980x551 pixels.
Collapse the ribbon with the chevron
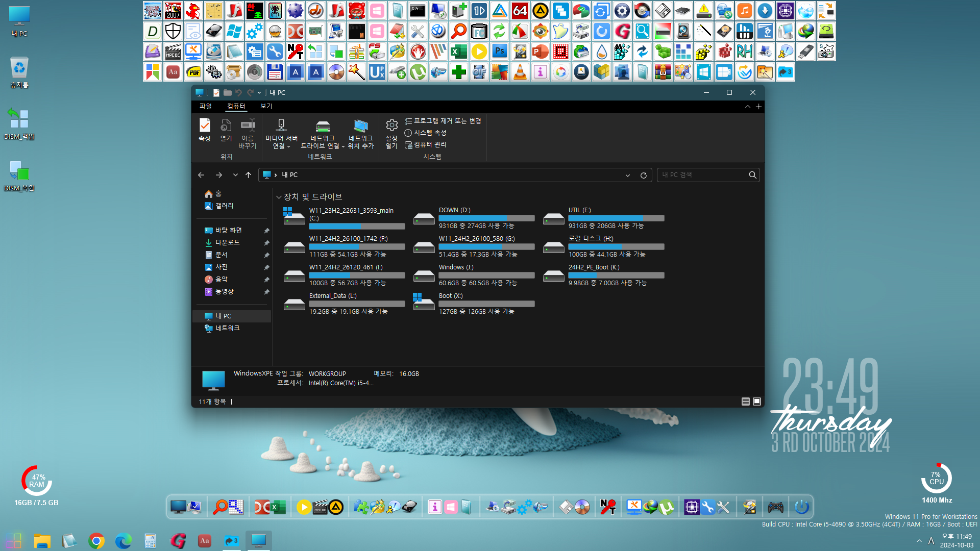747,106
